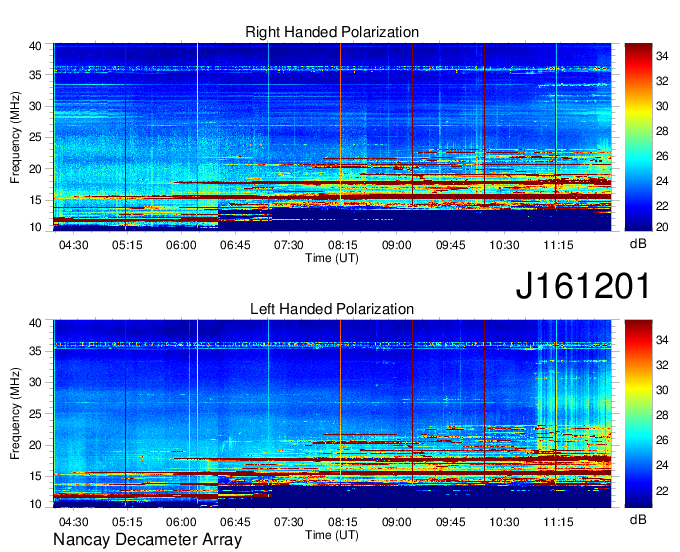The width and height of the screenshot is (680, 552).
Task: Click the Right Handed Polarization spectrogram image
Action: point(332,137)
